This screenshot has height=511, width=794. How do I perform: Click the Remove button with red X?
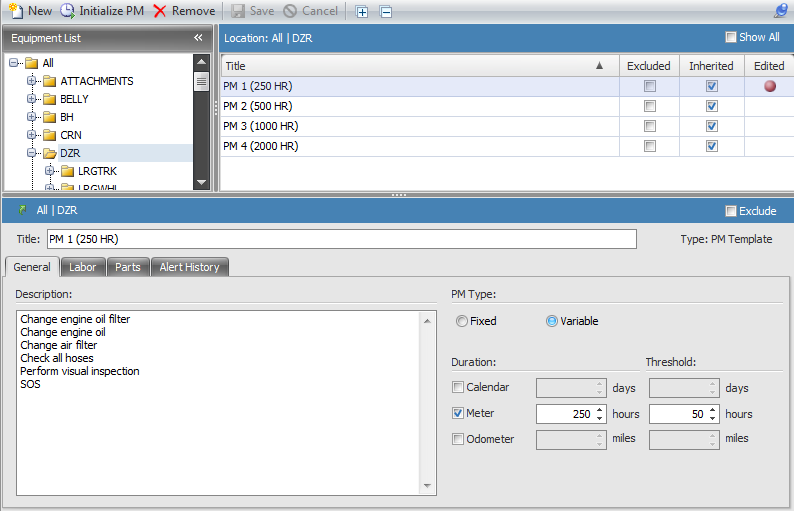pyautogui.click(x=184, y=11)
